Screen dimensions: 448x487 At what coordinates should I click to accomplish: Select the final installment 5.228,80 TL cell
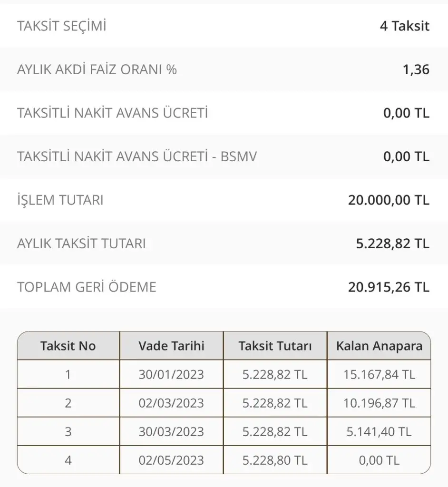[x=275, y=460]
